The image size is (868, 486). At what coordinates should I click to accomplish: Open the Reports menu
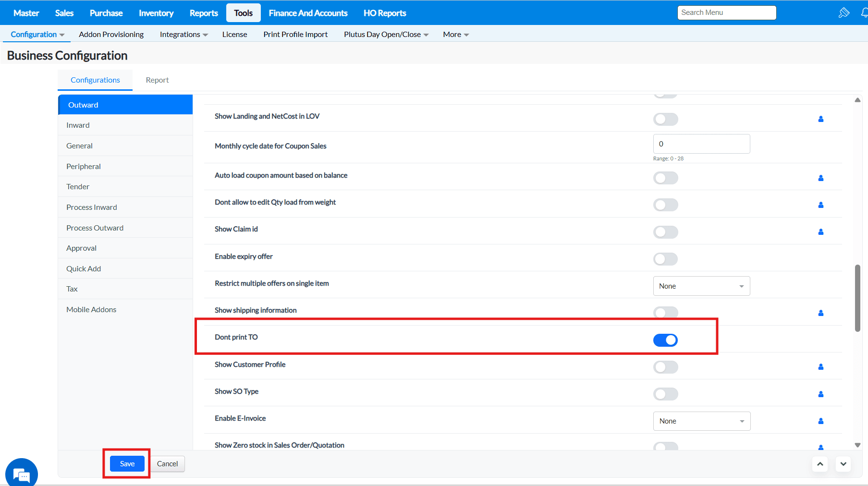tap(204, 13)
